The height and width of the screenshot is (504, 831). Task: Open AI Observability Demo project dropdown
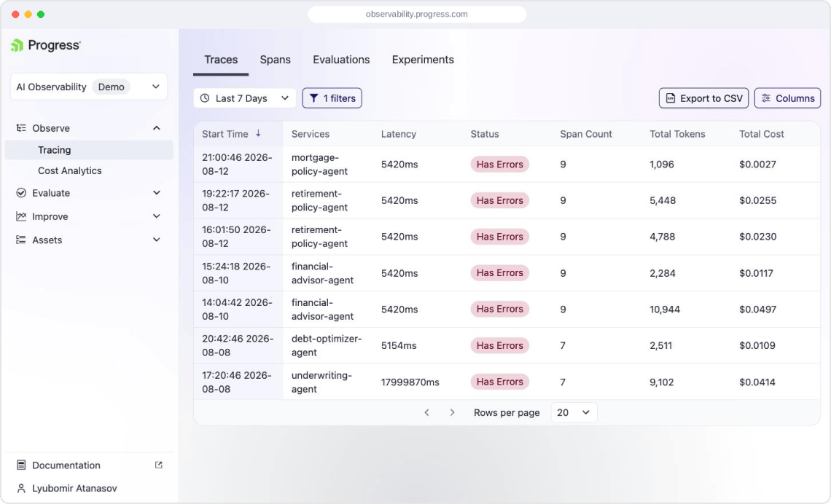tap(89, 87)
